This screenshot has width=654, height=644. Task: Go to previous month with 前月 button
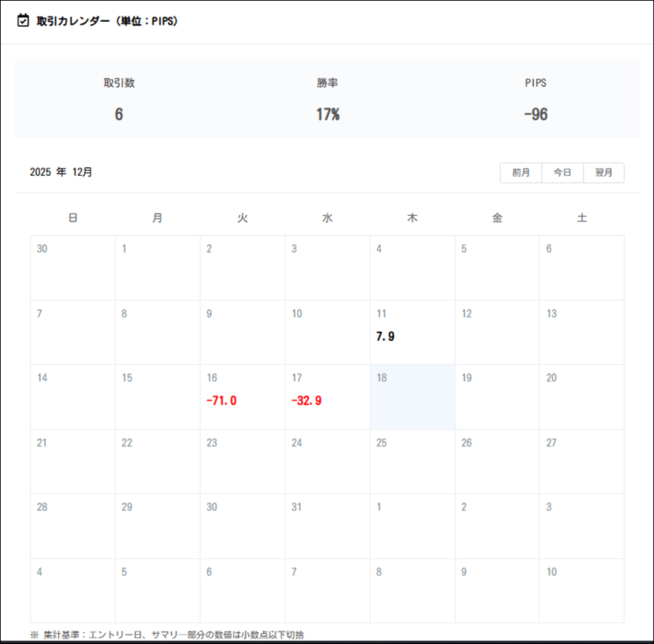coord(520,173)
